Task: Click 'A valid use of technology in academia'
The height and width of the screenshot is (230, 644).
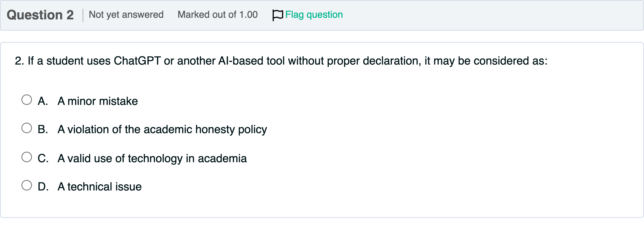Action: pos(152,158)
